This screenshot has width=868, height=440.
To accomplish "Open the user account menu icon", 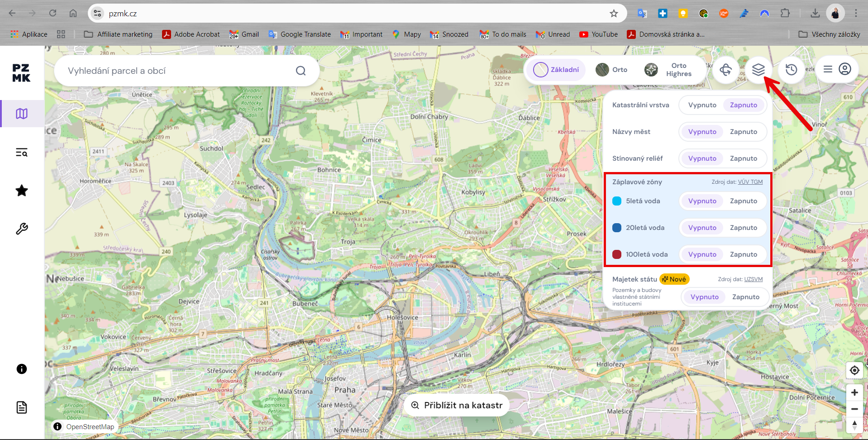I will (x=844, y=69).
